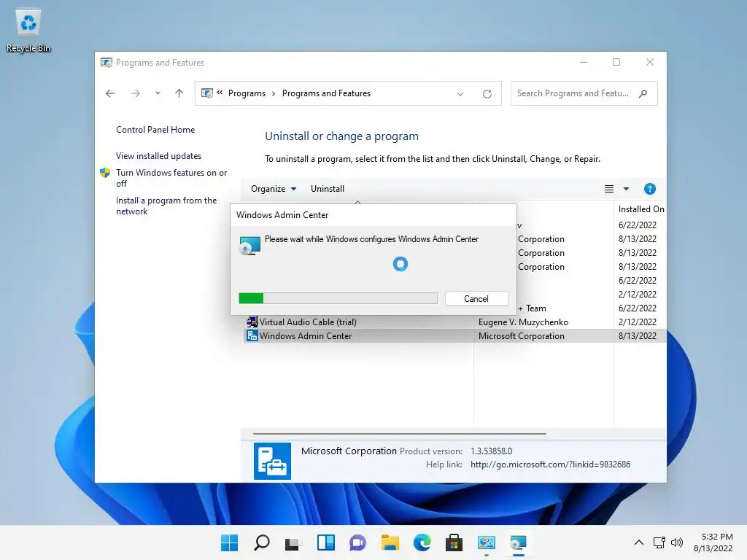747x560 pixels.
Task: Click the Windows Admin Center row icon
Action: point(252,336)
